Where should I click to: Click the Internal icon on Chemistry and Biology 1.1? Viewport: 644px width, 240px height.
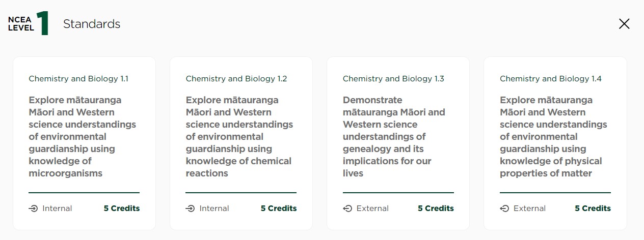coord(34,208)
